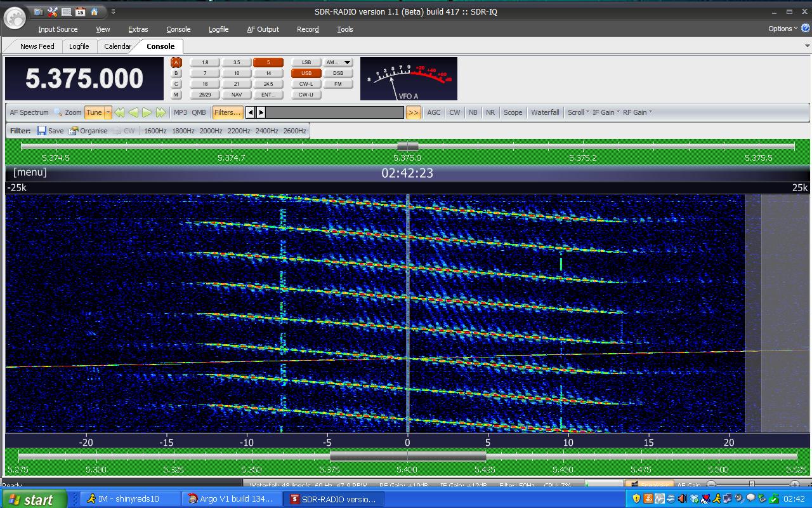Click the double-right fast tune up arrow
812x508 pixels.
coord(161,112)
